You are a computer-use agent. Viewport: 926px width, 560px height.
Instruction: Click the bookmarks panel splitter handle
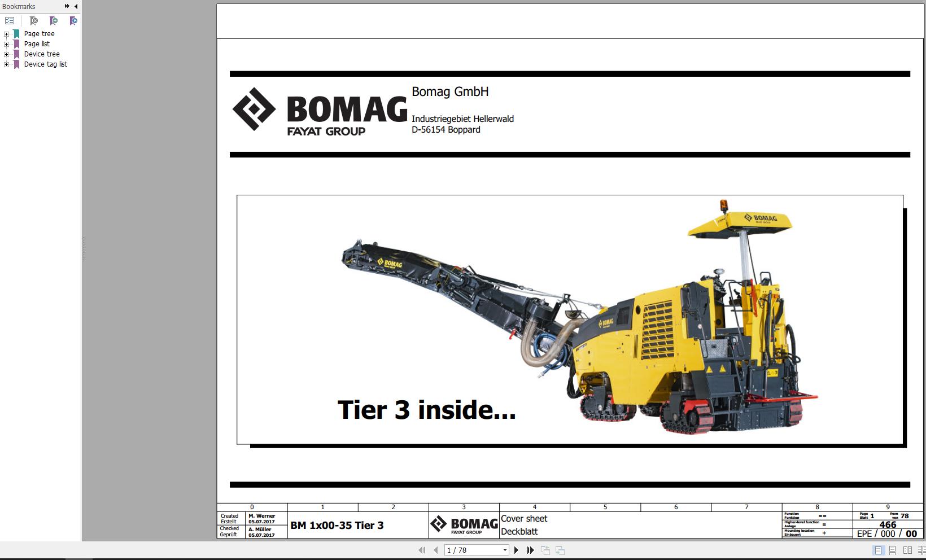(84, 249)
